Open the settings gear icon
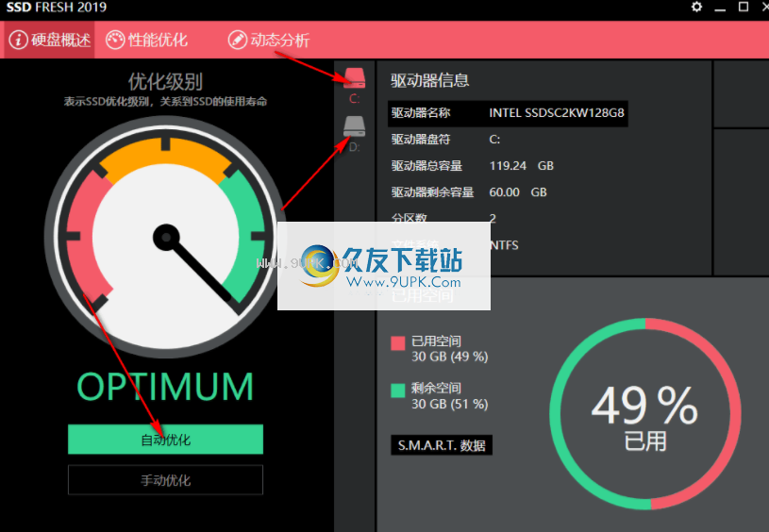 (696, 7)
